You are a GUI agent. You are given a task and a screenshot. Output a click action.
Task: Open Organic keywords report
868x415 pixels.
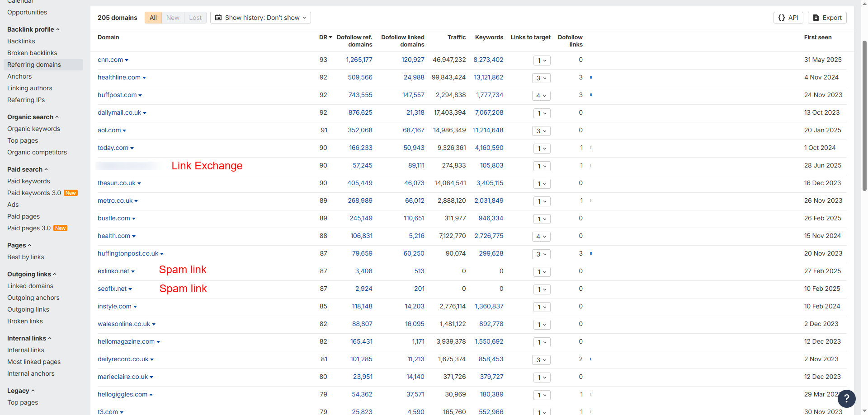[x=34, y=129]
